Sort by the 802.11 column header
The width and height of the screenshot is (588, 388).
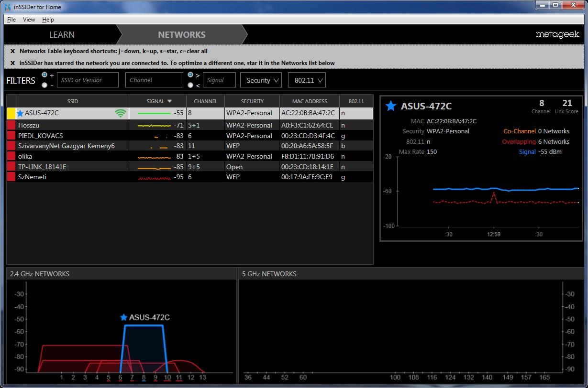tap(356, 101)
